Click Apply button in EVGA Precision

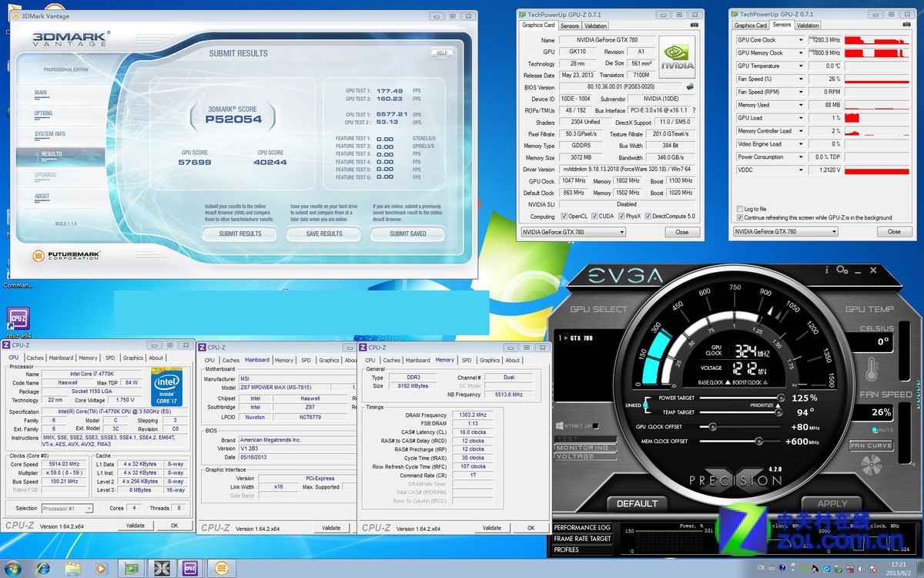[x=832, y=503]
